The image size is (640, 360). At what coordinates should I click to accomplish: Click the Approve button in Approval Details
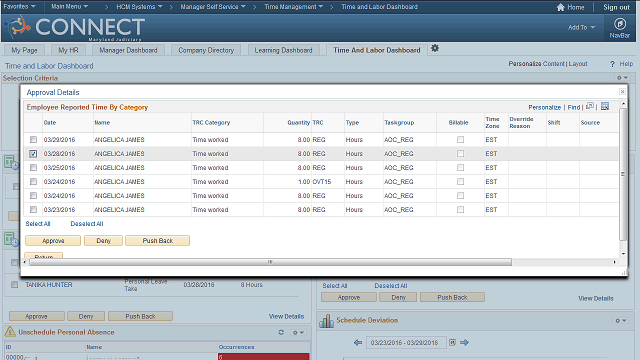53,241
